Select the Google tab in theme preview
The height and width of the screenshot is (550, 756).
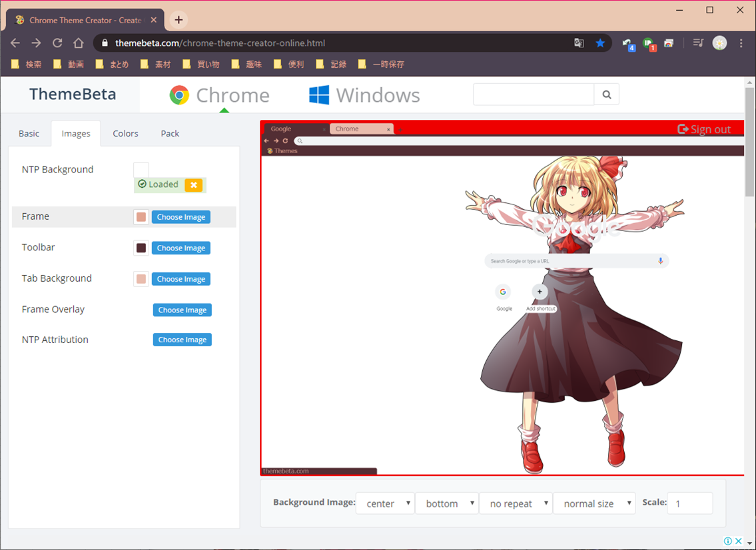pos(295,129)
